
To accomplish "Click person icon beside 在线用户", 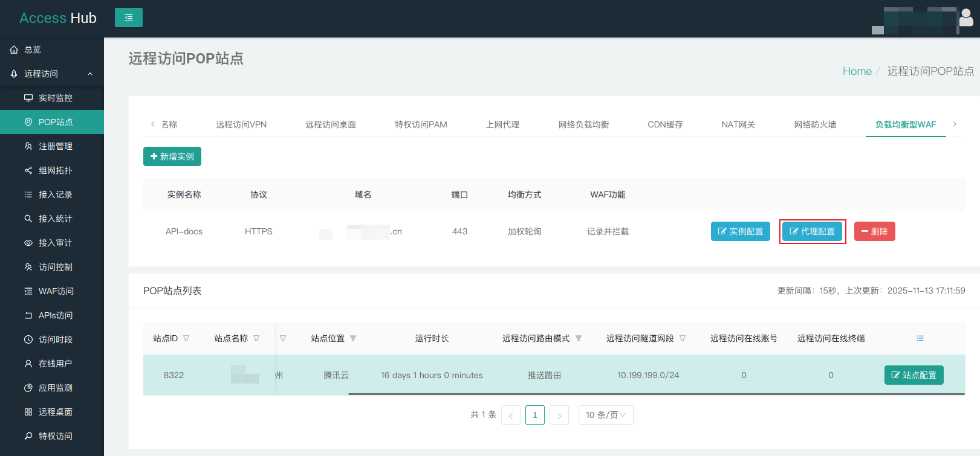I will pos(28,364).
